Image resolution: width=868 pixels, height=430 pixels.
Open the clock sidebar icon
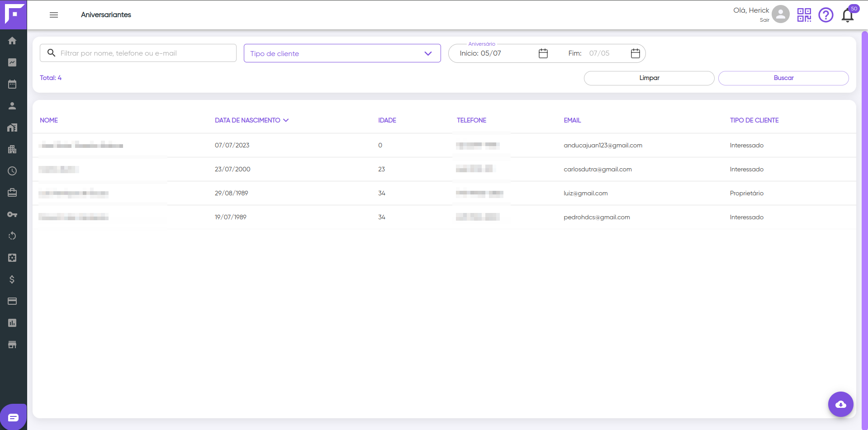click(12, 171)
